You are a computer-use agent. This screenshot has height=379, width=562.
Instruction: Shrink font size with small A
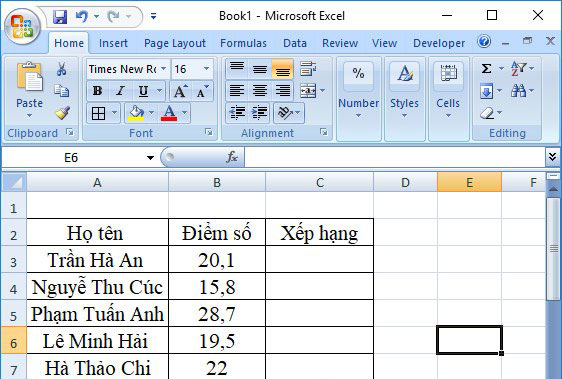(x=203, y=91)
